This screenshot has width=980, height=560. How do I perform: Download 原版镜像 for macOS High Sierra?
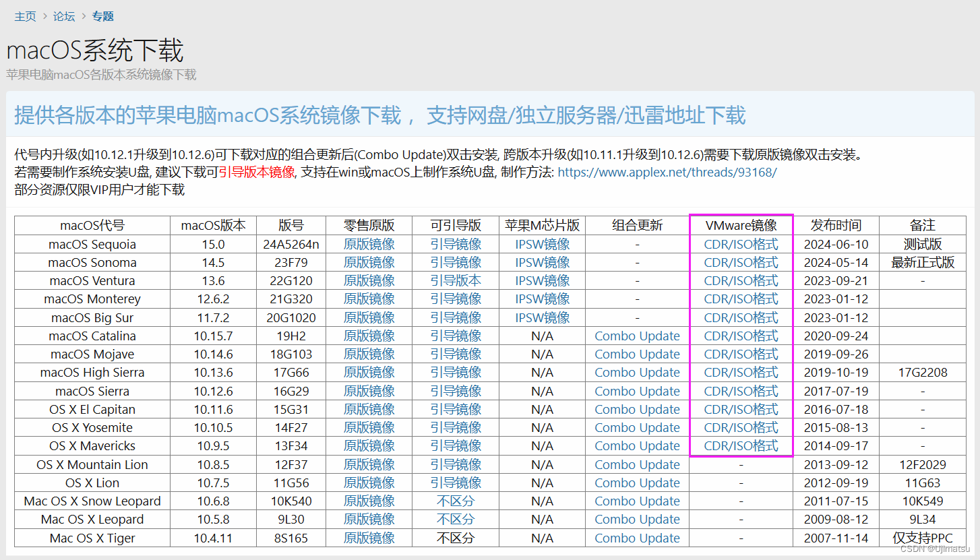(369, 372)
